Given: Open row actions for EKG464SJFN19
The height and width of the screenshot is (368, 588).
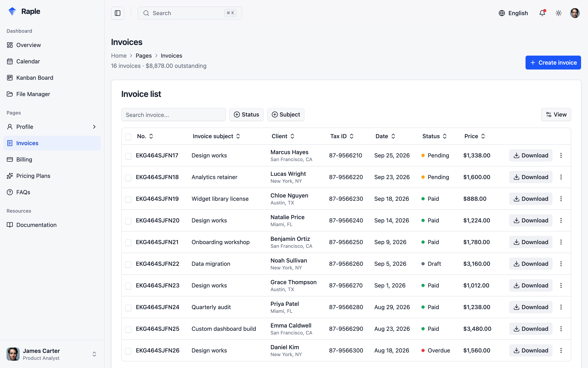Looking at the screenshot, I should coord(561,199).
